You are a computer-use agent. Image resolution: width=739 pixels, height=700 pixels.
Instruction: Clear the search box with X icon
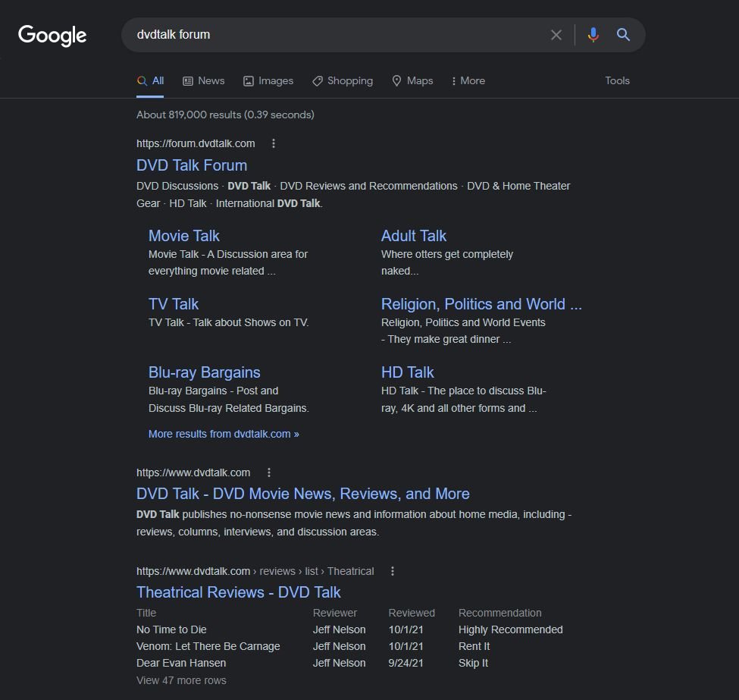point(556,35)
